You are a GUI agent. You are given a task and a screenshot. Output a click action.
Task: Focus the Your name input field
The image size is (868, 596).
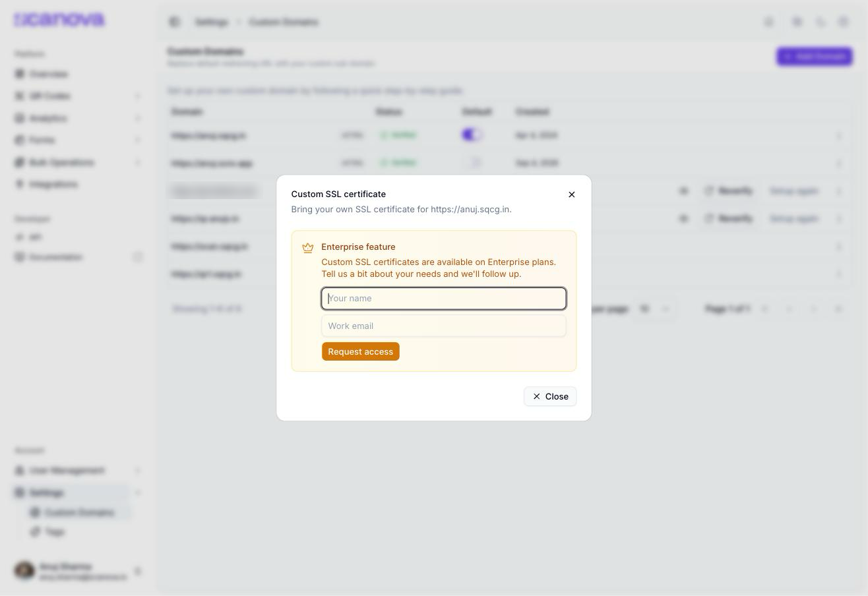pos(444,299)
